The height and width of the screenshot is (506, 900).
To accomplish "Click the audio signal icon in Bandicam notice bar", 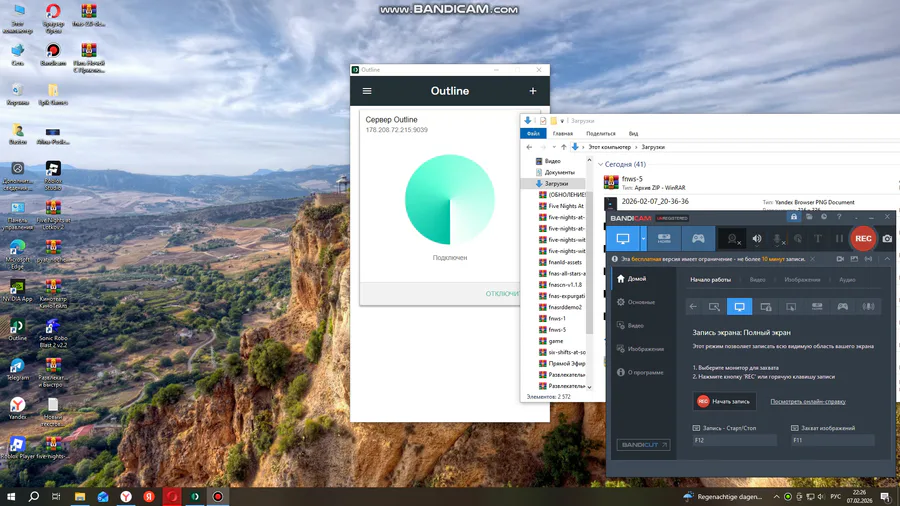I will (x=868, y=259).
